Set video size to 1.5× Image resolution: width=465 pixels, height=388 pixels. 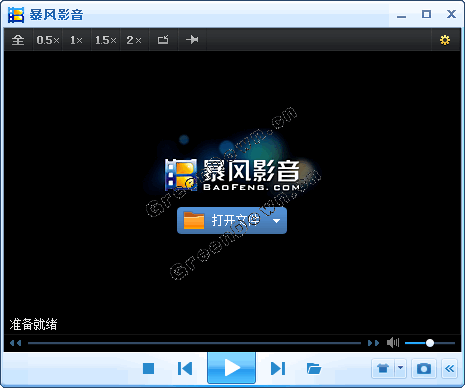point(106,40)
